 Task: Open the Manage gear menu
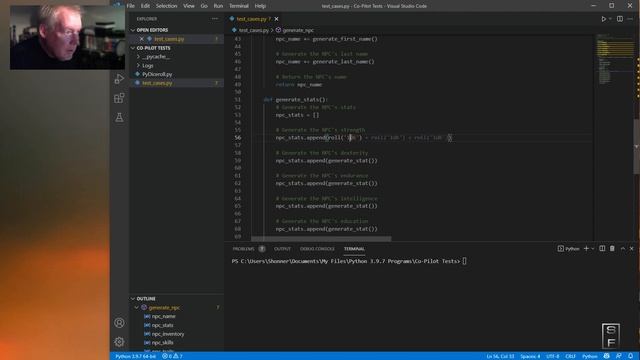point(119,342)
